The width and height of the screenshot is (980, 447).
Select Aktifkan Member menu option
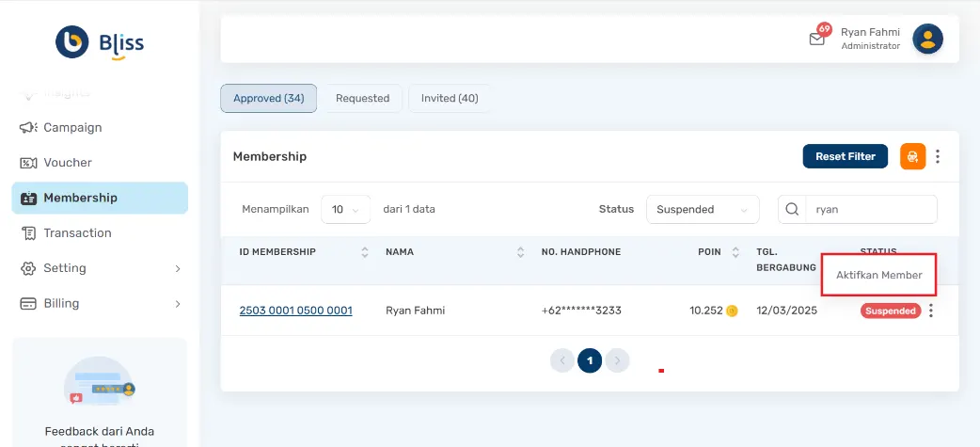(878, 275)
